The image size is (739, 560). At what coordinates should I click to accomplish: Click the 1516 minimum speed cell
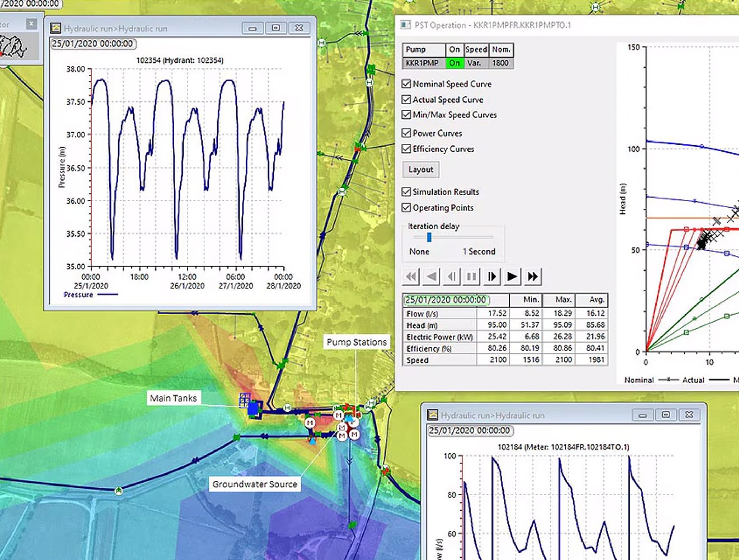point(526,360)
